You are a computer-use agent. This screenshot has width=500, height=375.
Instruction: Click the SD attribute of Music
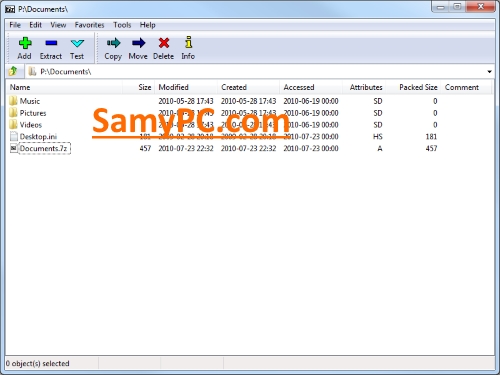(x=378, y=101)
